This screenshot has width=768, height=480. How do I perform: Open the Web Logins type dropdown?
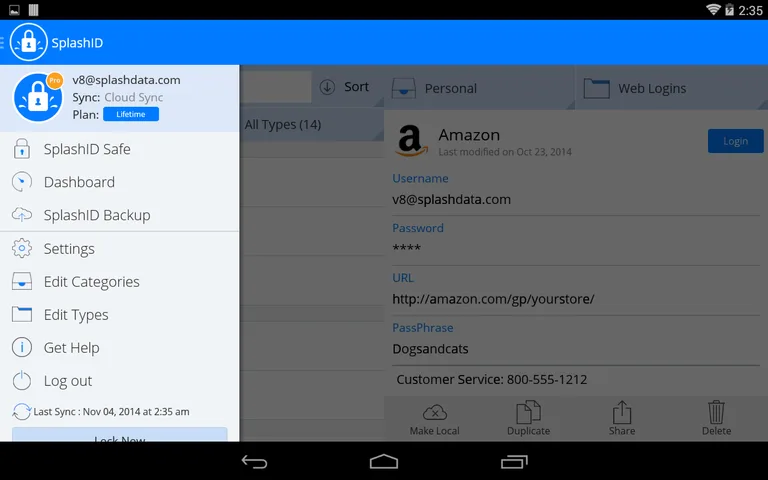click(x=672, y=88)
